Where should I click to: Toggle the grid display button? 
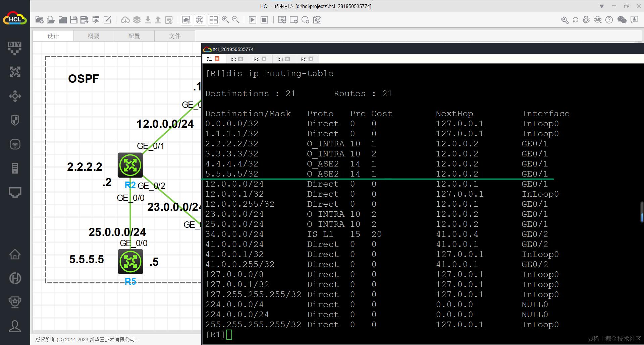point(213,20)
